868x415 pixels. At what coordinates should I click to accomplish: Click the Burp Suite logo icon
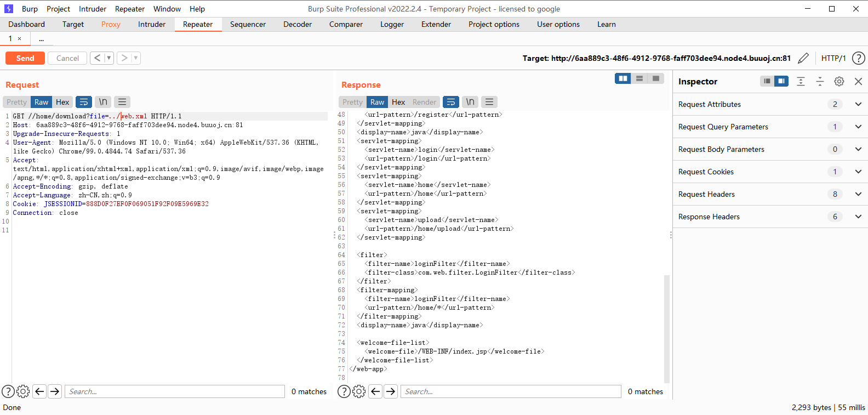pyautogui.click(x=8, y=9)
